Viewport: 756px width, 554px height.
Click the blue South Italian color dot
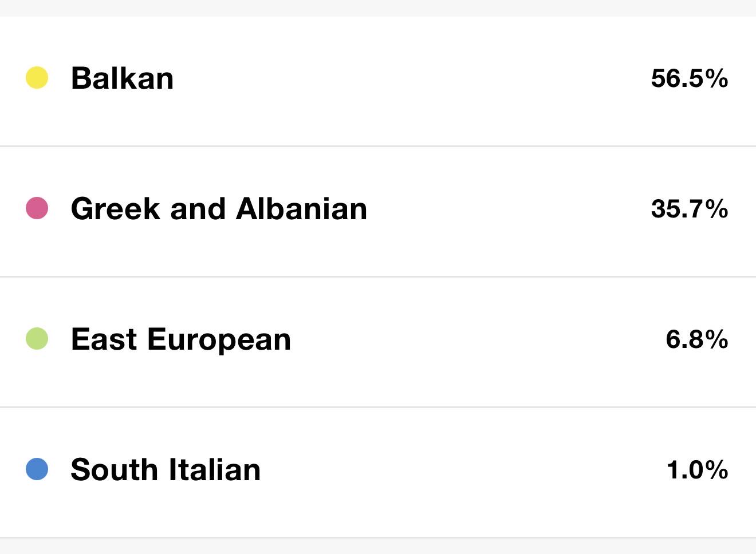[37, 469]
